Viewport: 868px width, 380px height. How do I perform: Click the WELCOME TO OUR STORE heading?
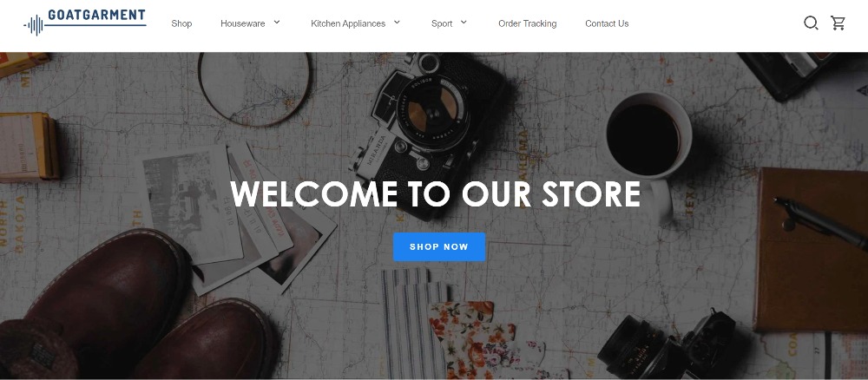pos(435,194)
